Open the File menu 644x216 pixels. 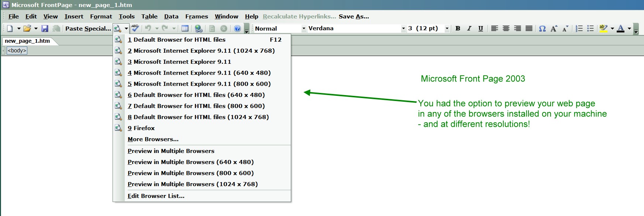coord(14,16)
